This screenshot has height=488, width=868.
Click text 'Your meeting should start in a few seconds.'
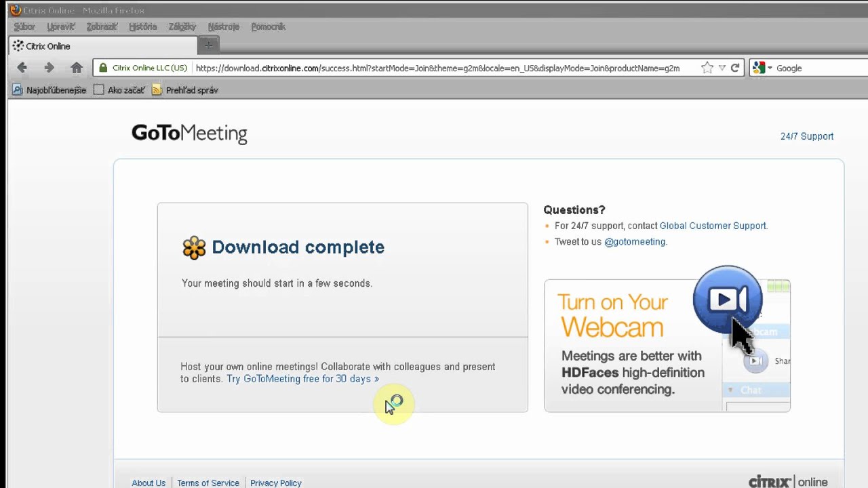(x=277, y=283)
